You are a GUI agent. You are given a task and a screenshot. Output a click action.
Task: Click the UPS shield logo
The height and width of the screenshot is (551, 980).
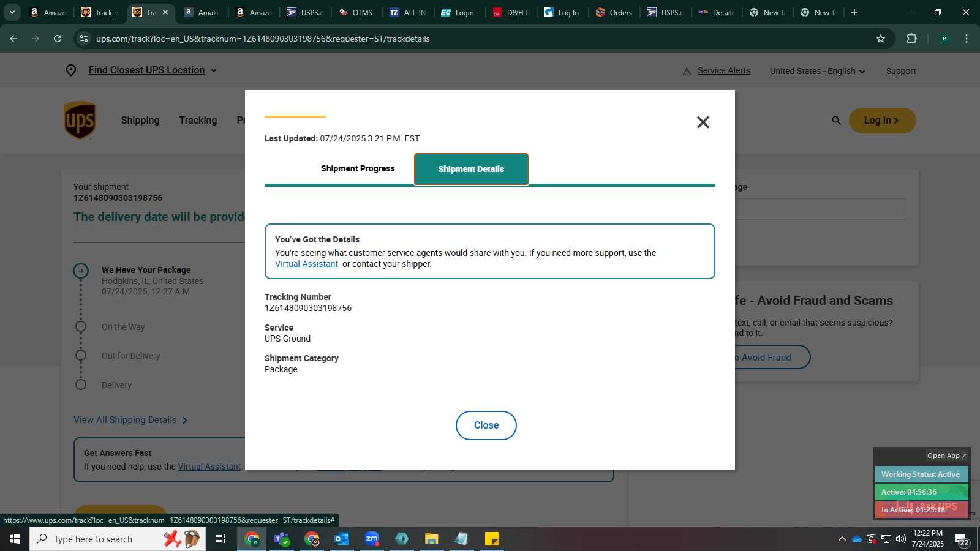[80, 120]
